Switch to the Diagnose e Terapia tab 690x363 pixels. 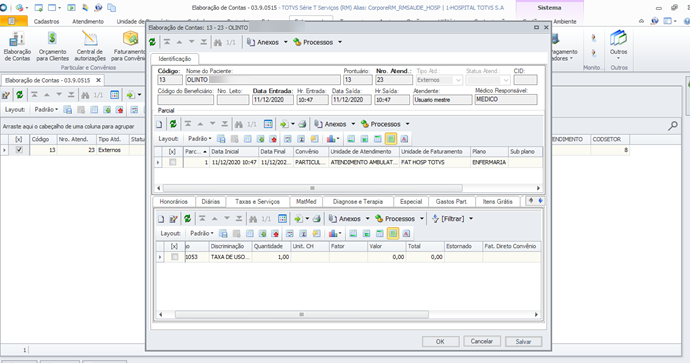click(358, 202)
